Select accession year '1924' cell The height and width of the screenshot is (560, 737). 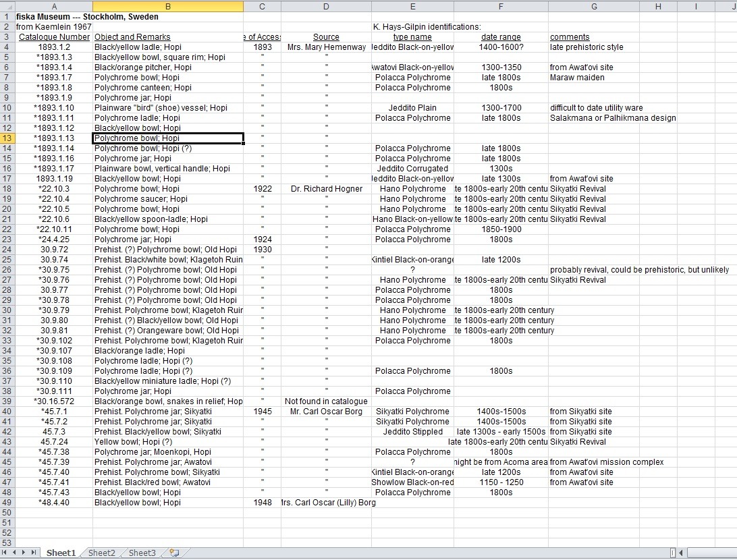pyautogui.click(x=263, y=240)
